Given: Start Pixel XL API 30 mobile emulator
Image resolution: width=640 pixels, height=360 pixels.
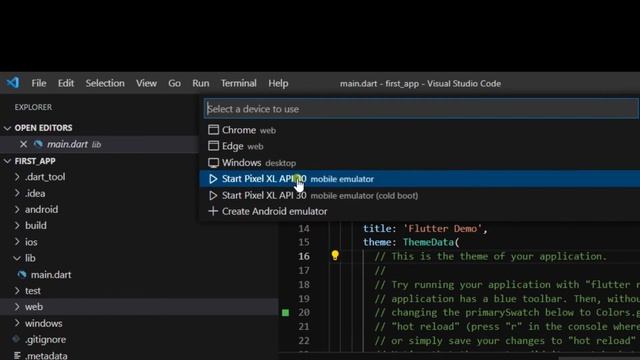Looking at the screenshot, I should pyautogui.click(x=420, y=179).
